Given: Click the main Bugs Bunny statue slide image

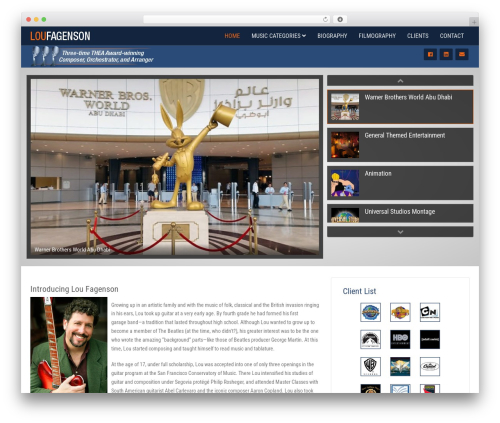Looking at the screenshot, I should coord(175,167).
